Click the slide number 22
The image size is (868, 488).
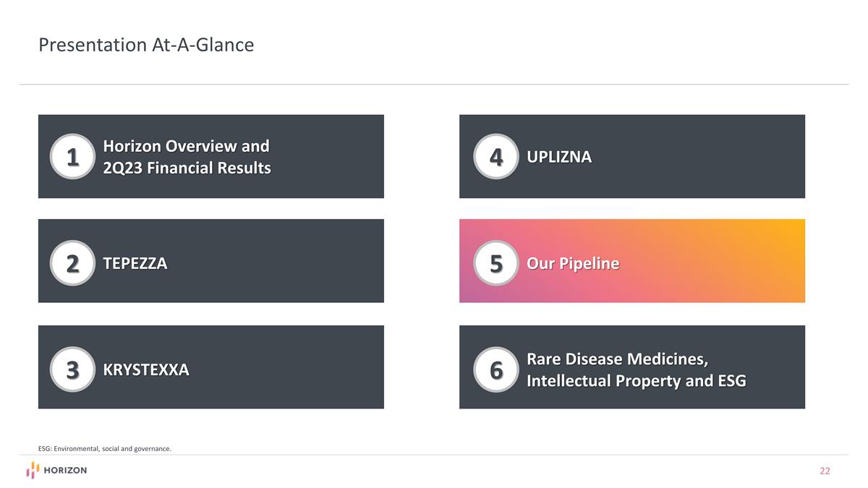click(x=825, y=471)
